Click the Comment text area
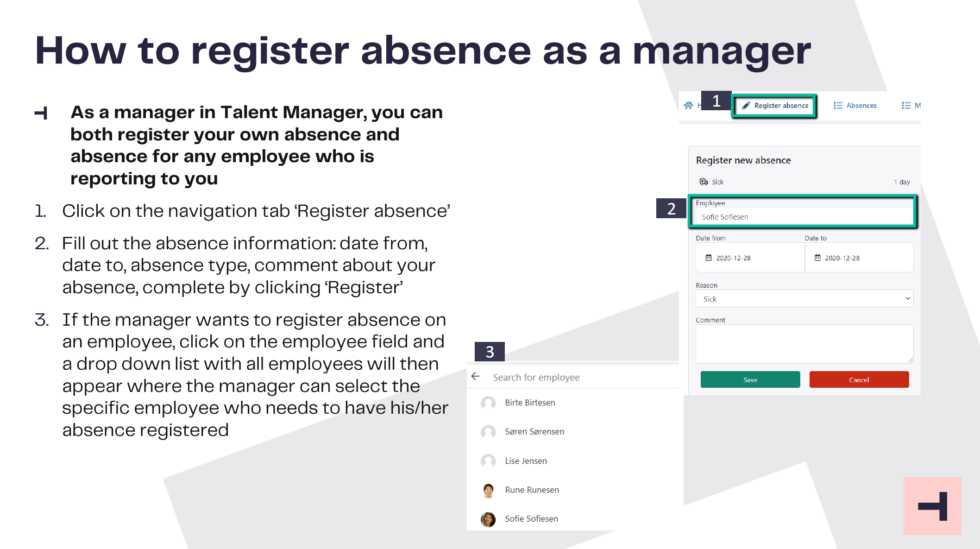 point(804,344)
